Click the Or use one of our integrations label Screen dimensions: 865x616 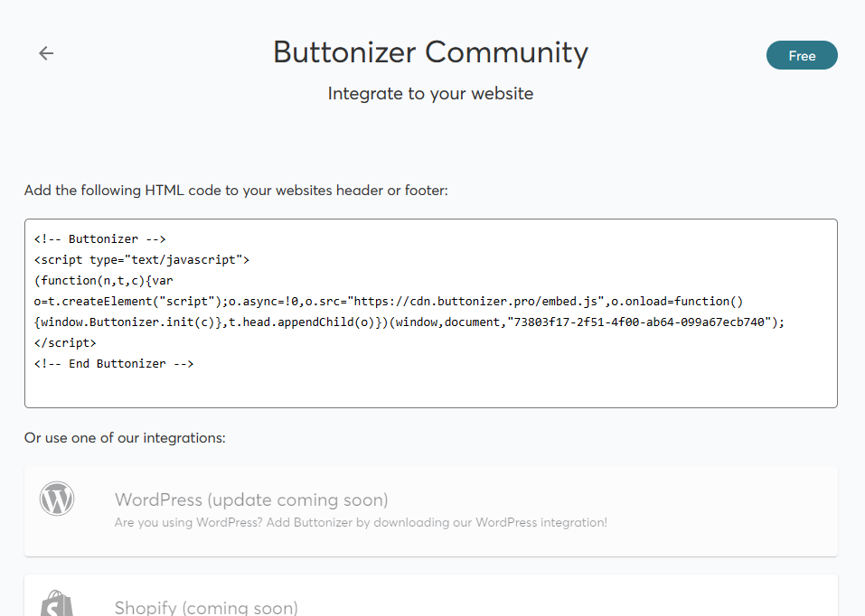(126, 438)
